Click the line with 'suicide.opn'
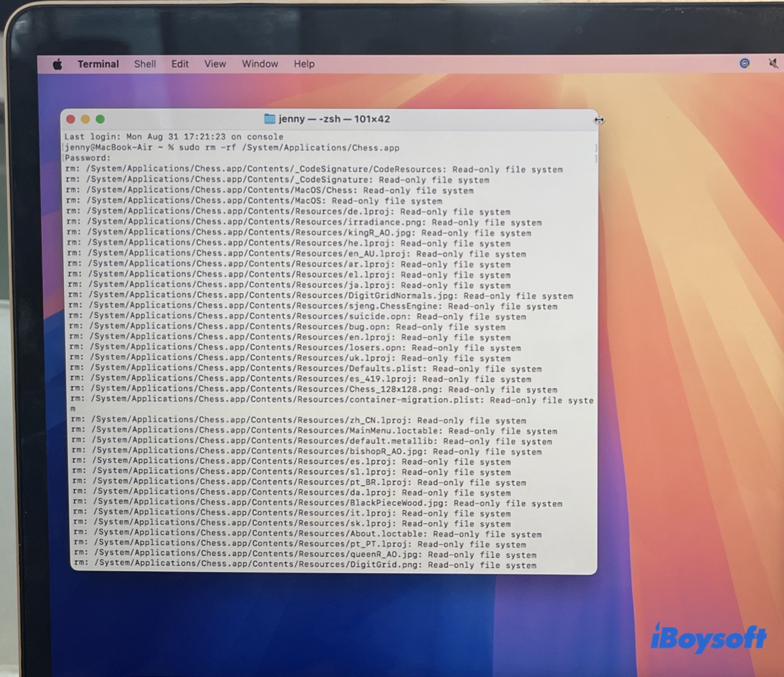This screenshot has width=784, height=677. (x=297, y=316)
